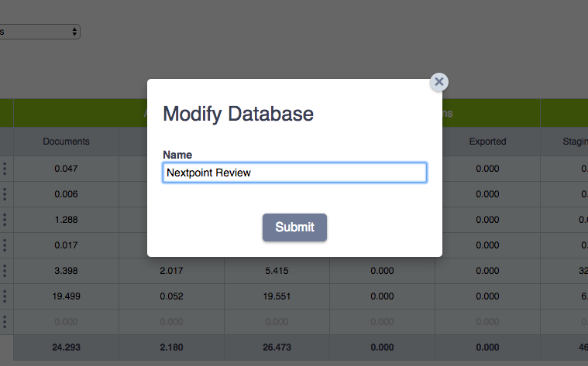
Task: Open row menu for 1.288 documents row
Action: [x=5, y=220]
